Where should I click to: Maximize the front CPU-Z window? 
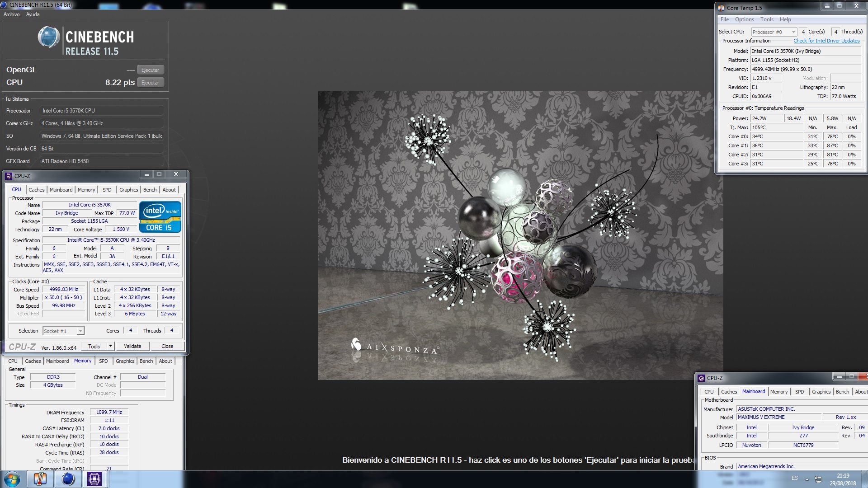(159, 174)
